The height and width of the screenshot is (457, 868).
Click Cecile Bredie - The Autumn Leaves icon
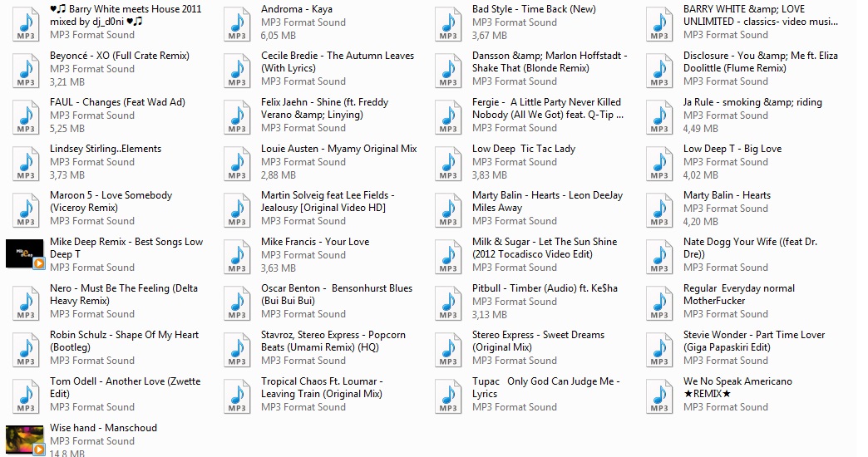click(237, 71)
